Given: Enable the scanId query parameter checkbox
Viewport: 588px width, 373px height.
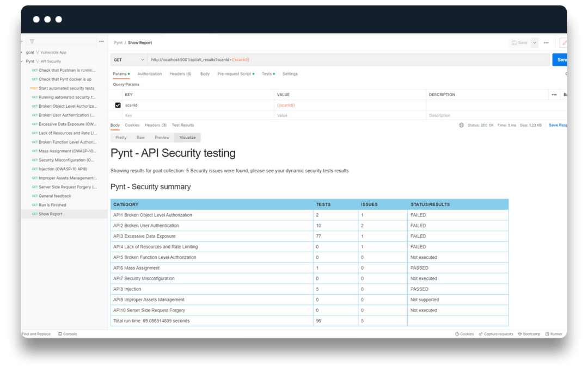Looking at the screenshot, I should pyautogui.click(x=118, y=104).
